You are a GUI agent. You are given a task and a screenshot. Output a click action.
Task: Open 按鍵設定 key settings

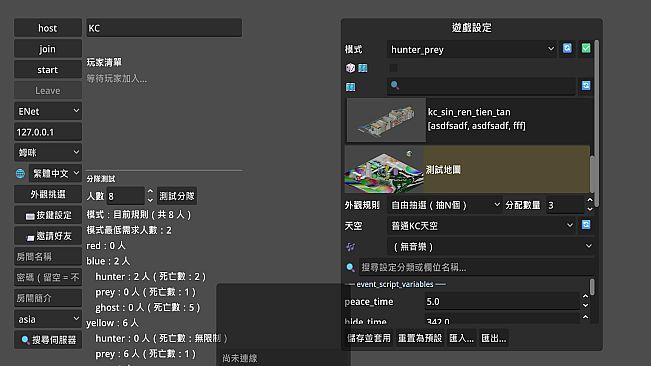coord(48,215)
